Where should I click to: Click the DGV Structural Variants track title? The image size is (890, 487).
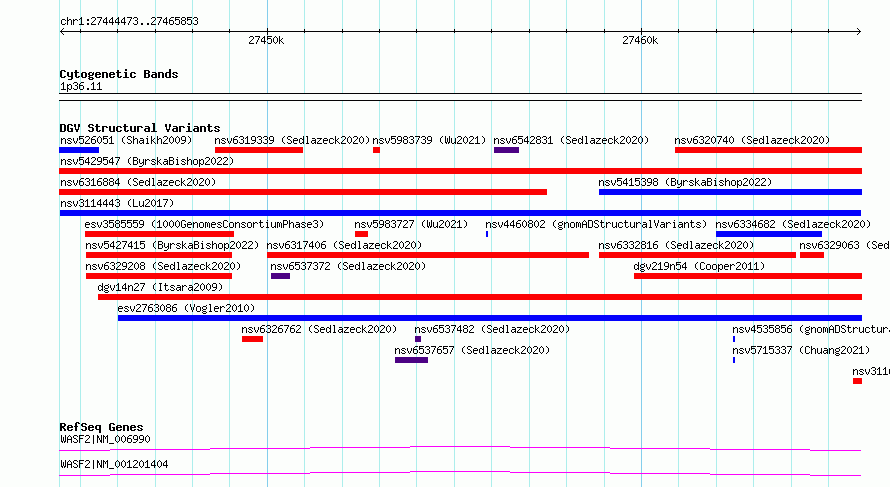pos(140,128)
